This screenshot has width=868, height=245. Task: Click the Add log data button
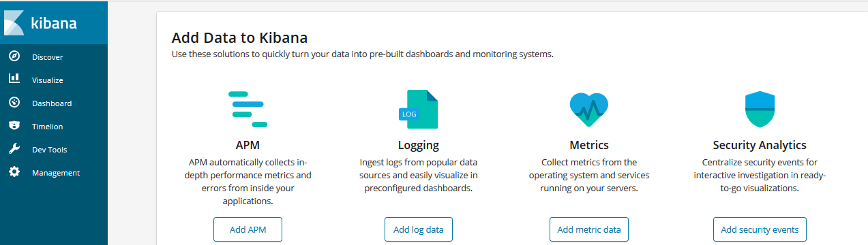click(x=419, y=229)
